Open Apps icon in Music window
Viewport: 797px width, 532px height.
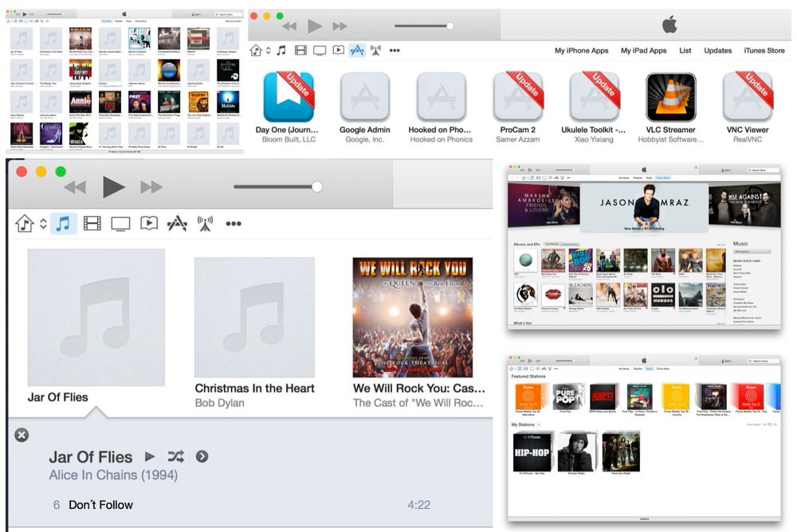point(177,223)
